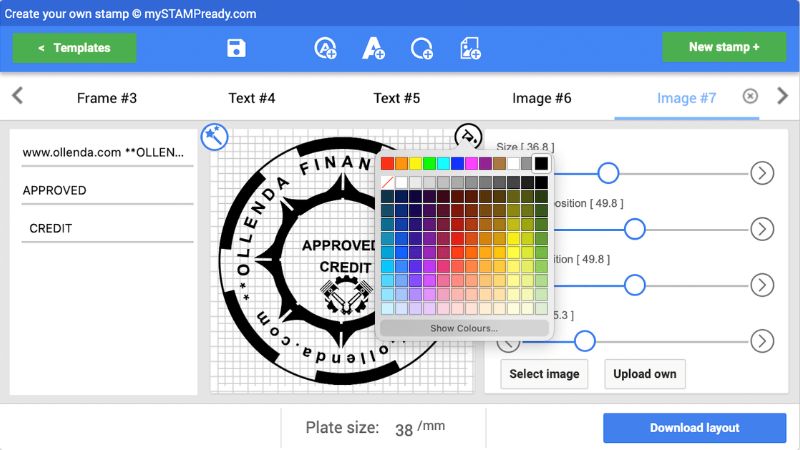The height and width of the screenshot is (450, 800).
Task: Pick the brown swatch in the top row
Action: [499, 163]
